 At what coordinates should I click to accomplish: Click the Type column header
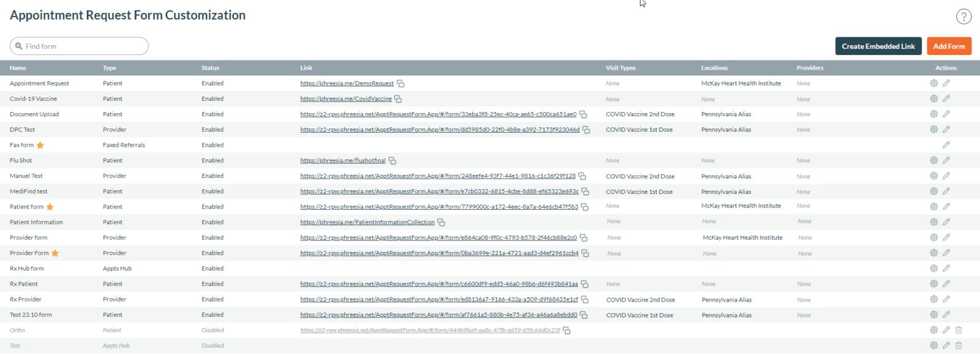coord(110,68)
